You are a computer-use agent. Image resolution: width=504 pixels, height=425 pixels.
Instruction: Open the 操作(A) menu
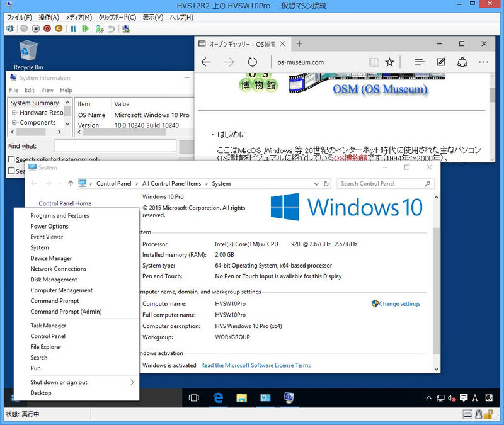click(x=49, y=18)
